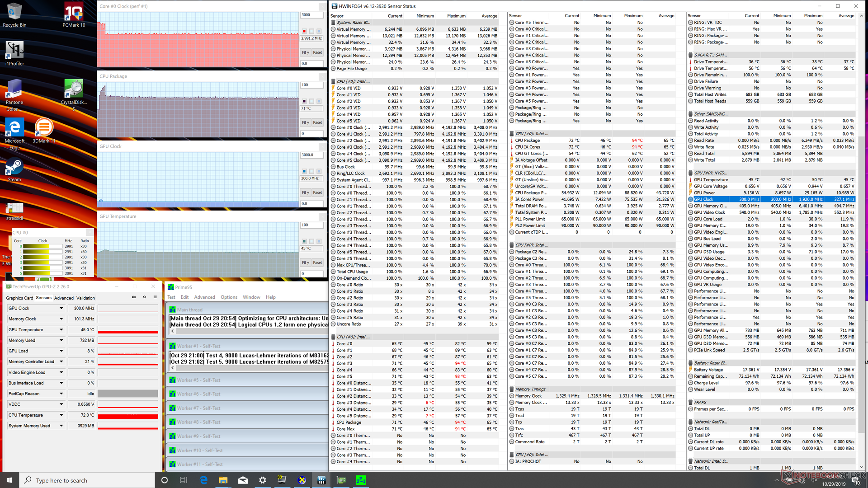Click the red color swatch on Core #0 Clock graph
Viewport: 868px width, 488px height.
[x=304, y=31]
